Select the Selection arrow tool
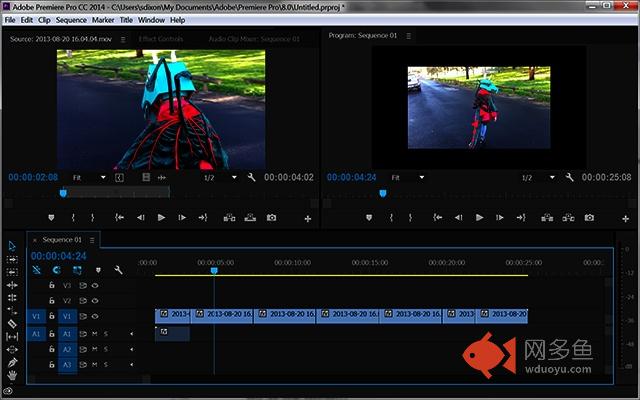Screen dimensions: 640x400 12,246
